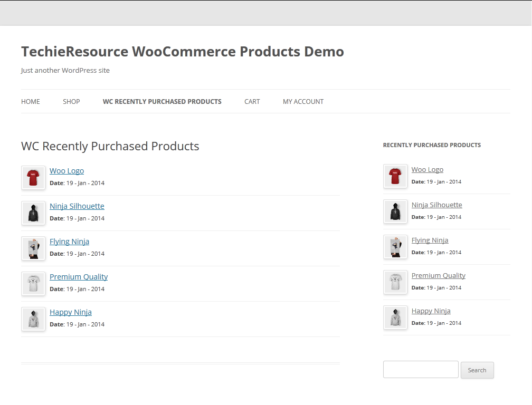
Task: Open Flying Ninja link in sidebar widget
Action: (x=430, y=240)
